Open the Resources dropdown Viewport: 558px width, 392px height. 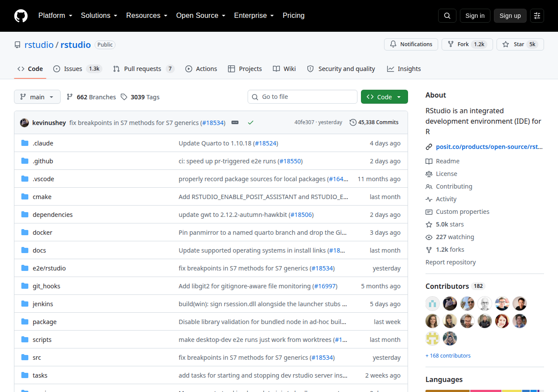pos(147,16)
